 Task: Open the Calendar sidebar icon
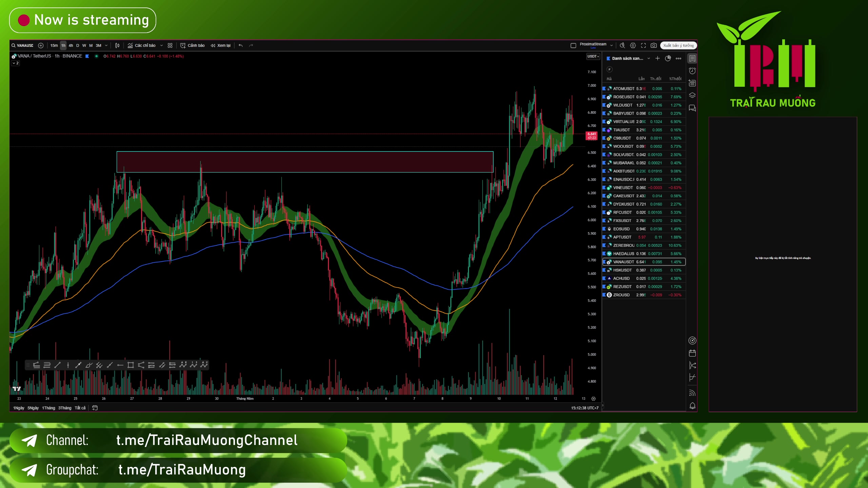click(692, 353)
